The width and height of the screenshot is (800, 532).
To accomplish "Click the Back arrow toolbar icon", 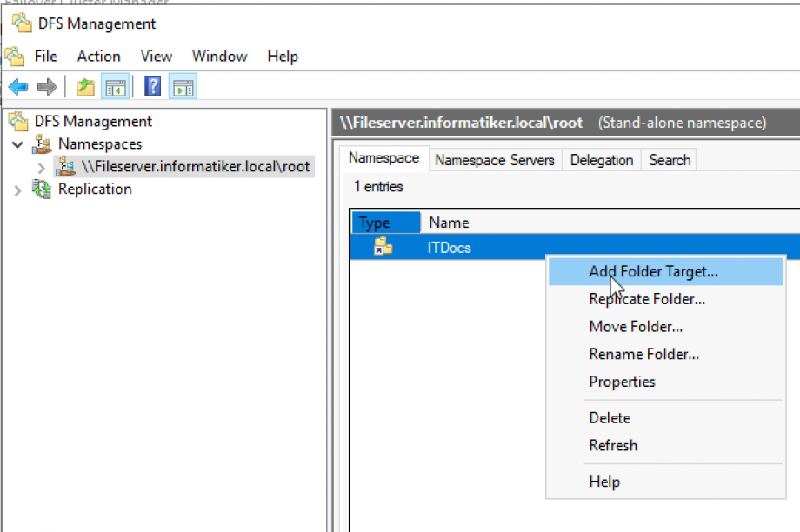I will (x=18, y=87).
